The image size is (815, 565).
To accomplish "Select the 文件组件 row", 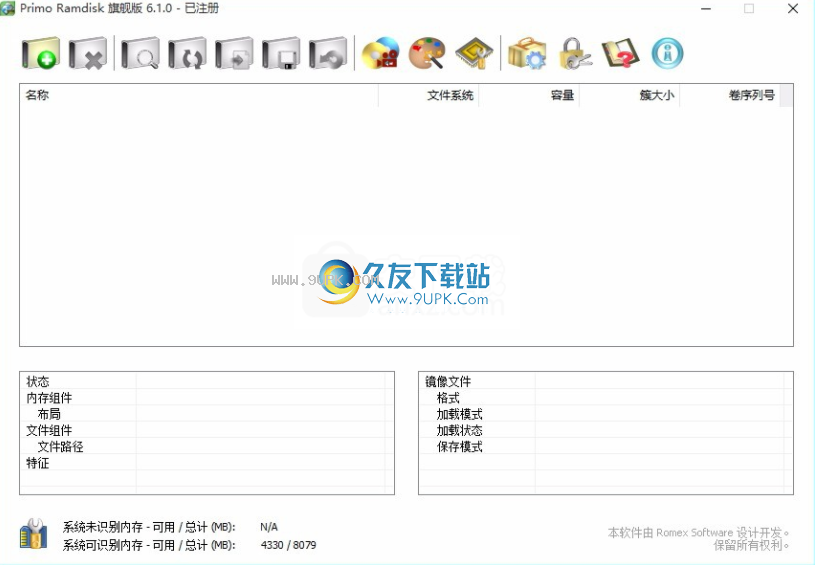I will [x=207, y=430].
